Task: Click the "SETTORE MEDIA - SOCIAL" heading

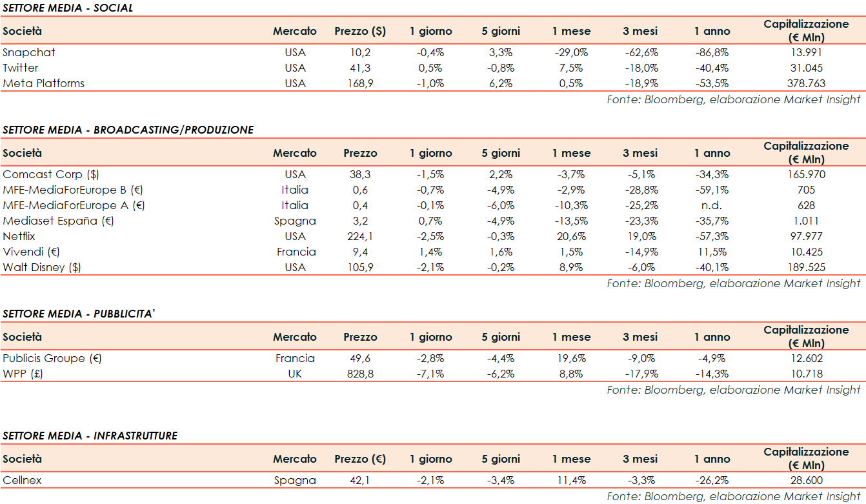Action: (x=68, y=8)
